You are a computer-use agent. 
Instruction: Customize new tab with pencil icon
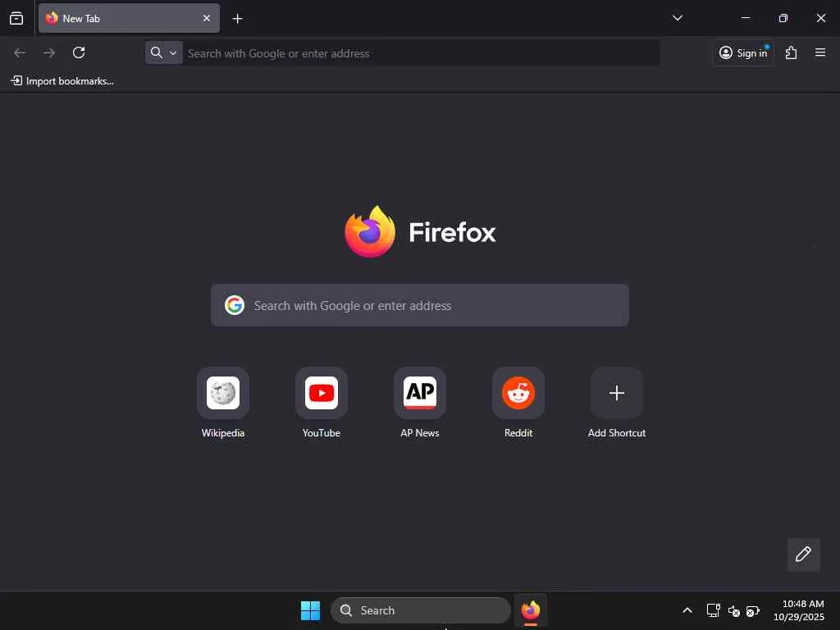click(x=803, y=554)
